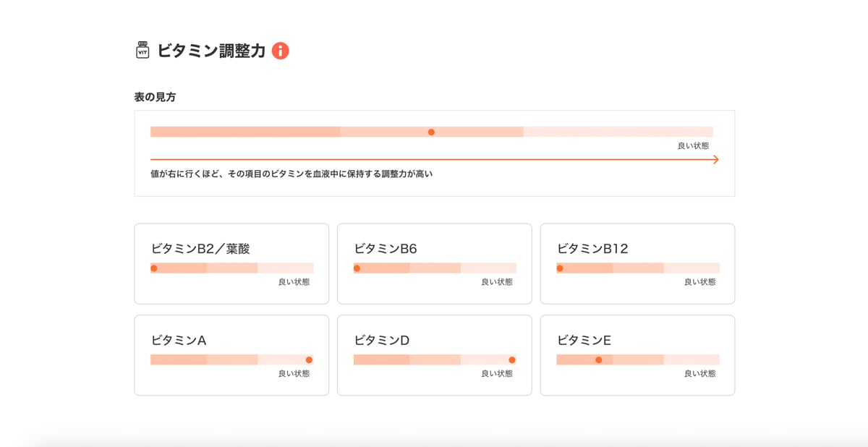Click the orange dot on the ビタミンE bar
This screenshot has width=868, height=447.
[x=599, y=359]
